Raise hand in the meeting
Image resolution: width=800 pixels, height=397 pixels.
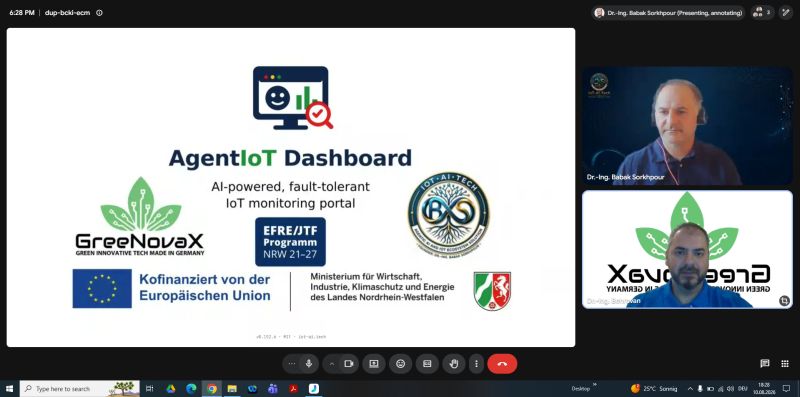(x=454, y=364)
